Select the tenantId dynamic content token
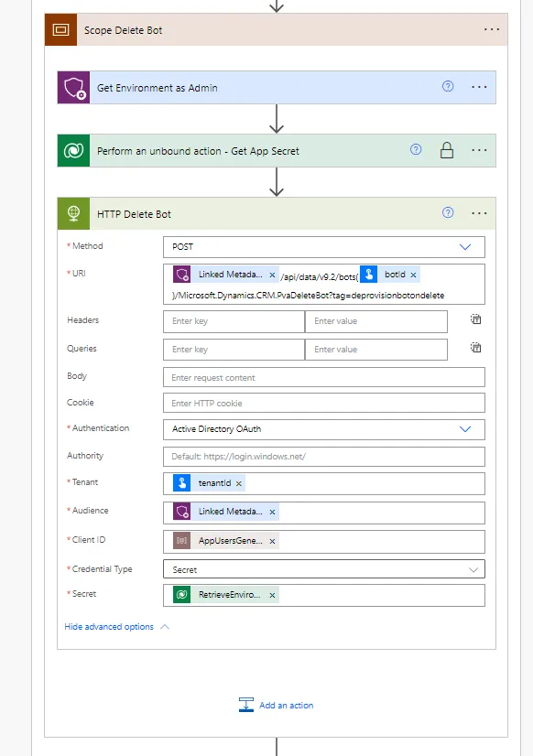This screenshot has width=533, height=756. tap(209, 483)
